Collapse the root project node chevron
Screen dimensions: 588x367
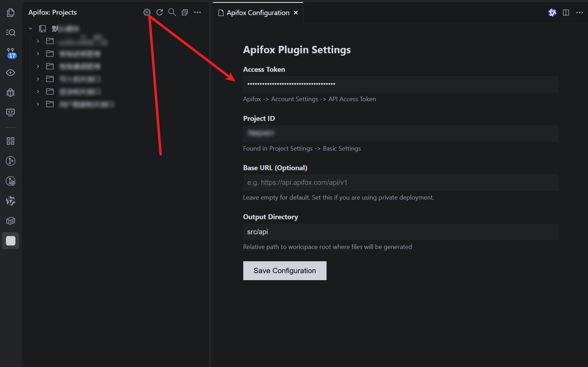30,29
